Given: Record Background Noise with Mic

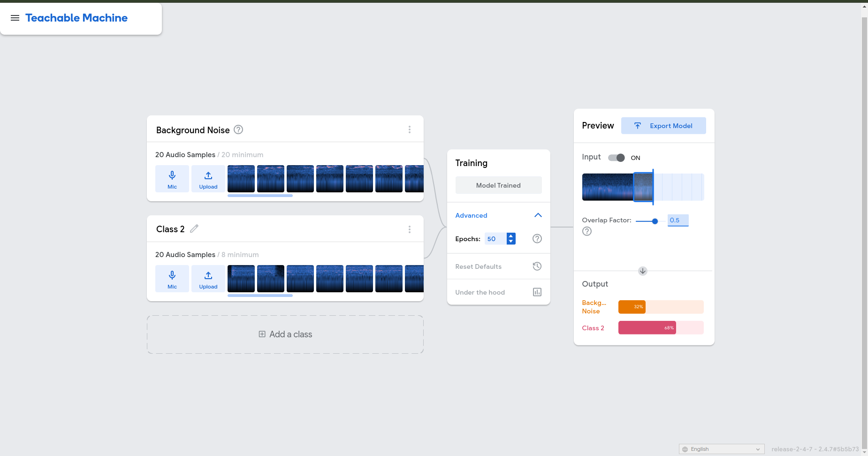Looking at the screenshot, I should coord(172,179).
